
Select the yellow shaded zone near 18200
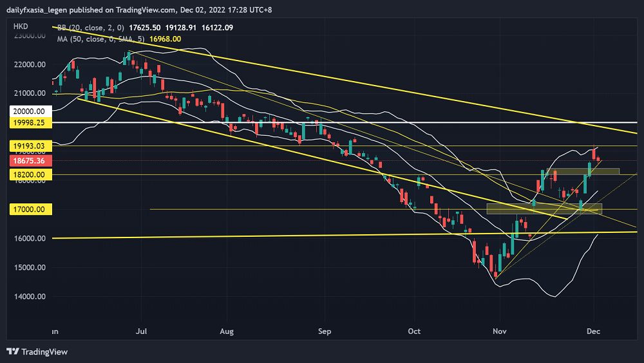583,172
